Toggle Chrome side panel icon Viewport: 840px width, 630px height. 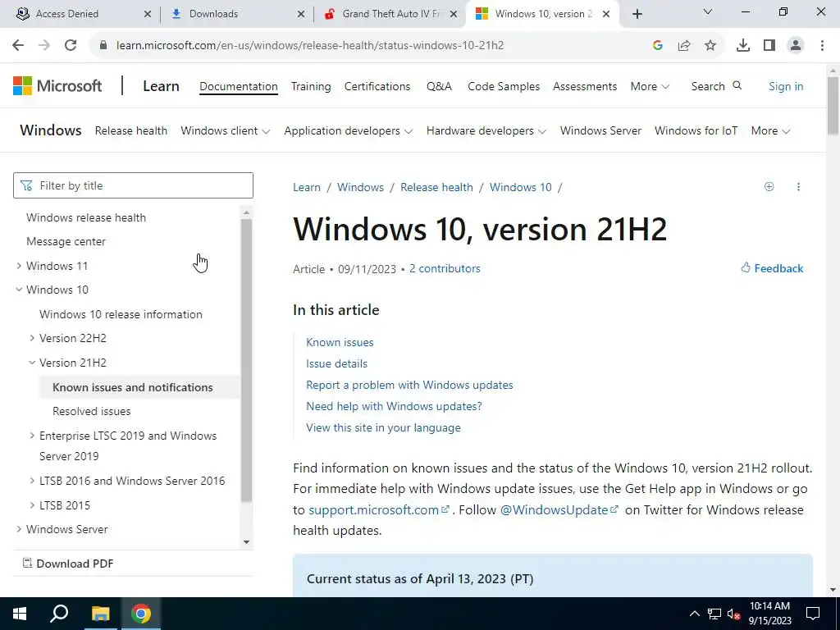point(769,46)
